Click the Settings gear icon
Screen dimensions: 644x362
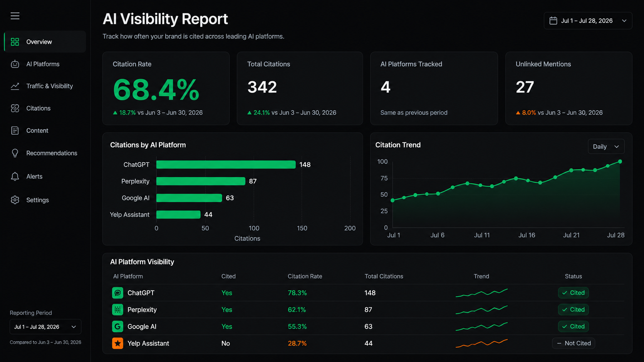coord(15,200)
